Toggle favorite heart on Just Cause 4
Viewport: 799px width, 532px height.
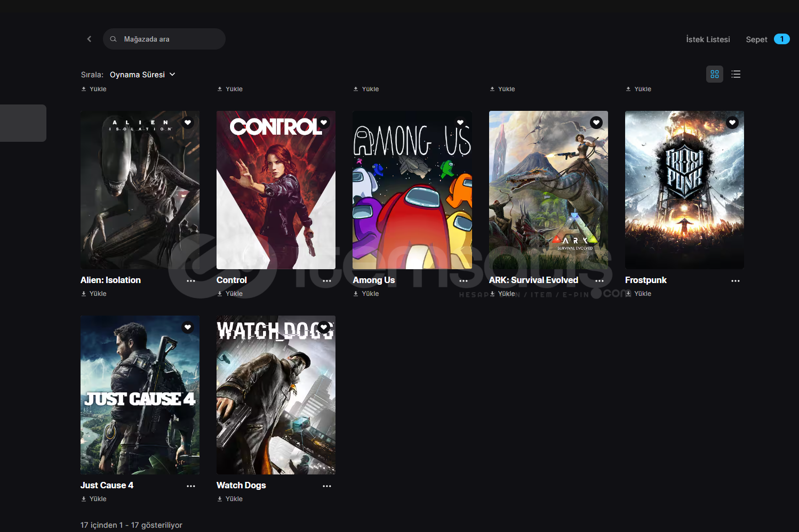188,327
